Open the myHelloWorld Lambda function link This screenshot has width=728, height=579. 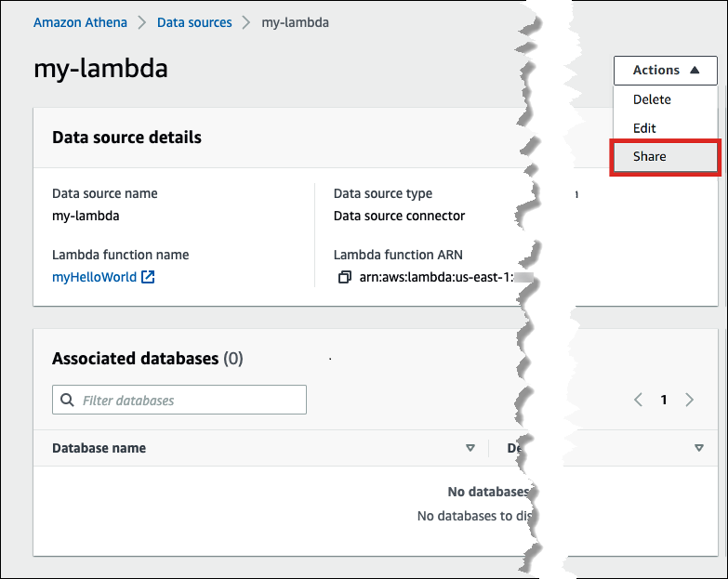click(x=94, y=277)
